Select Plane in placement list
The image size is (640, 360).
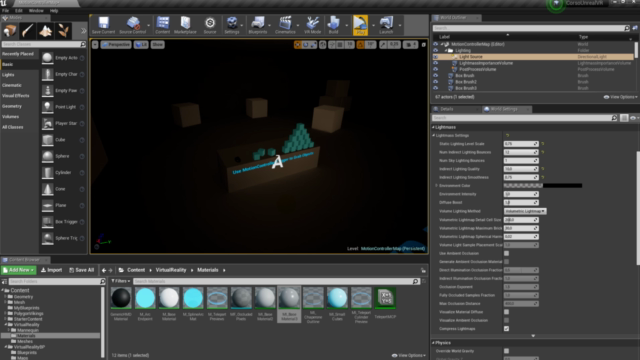(x=63, y=205)
